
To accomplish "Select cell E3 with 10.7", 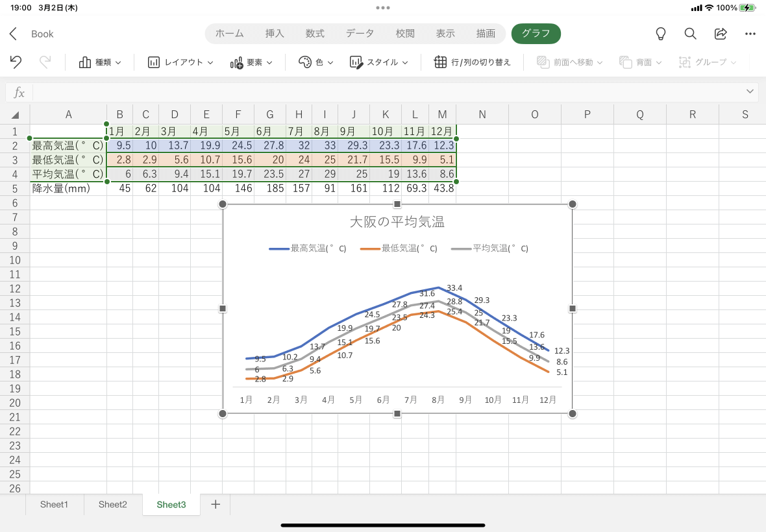I will click(x=206, y=160).
